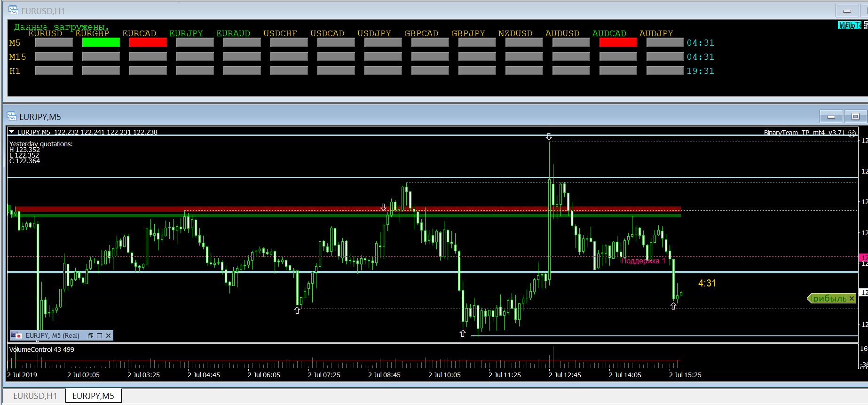Click the red EURCAD M5 signal indicator
868x405 pixels.
[148, 42]
